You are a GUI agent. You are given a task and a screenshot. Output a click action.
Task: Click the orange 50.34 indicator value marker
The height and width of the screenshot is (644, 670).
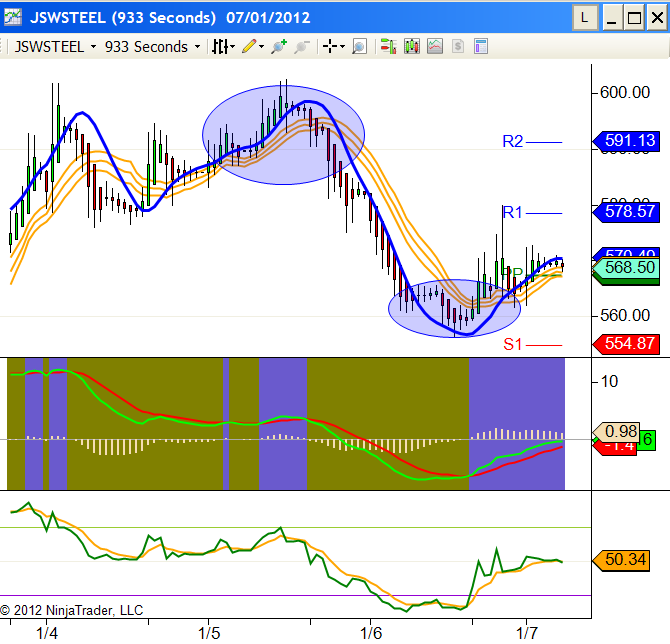point(622,560)
